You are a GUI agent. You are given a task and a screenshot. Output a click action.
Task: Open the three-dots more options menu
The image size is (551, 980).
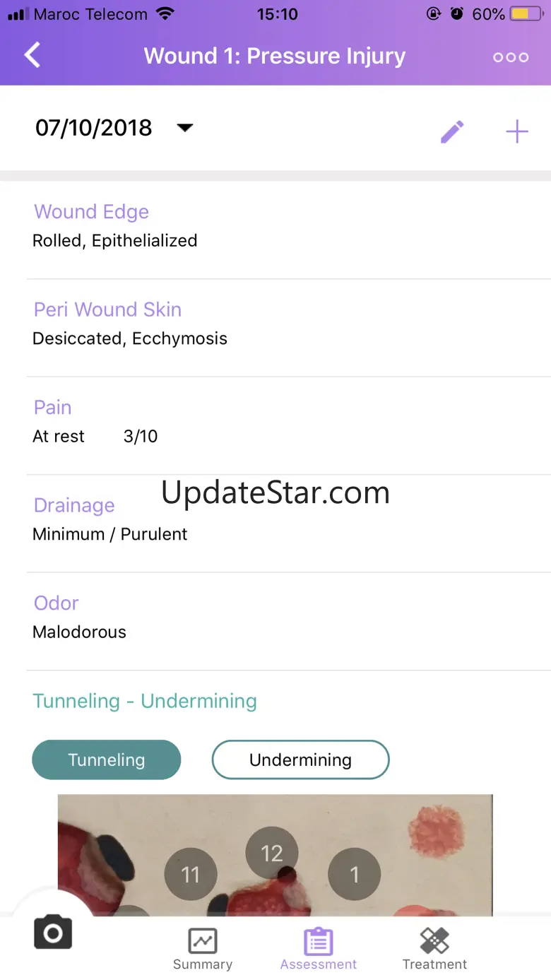tap(511, 57)
